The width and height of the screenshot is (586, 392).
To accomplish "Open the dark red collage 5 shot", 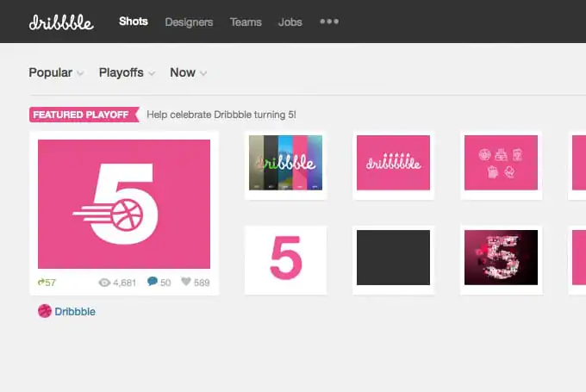I will pos(501,258).
